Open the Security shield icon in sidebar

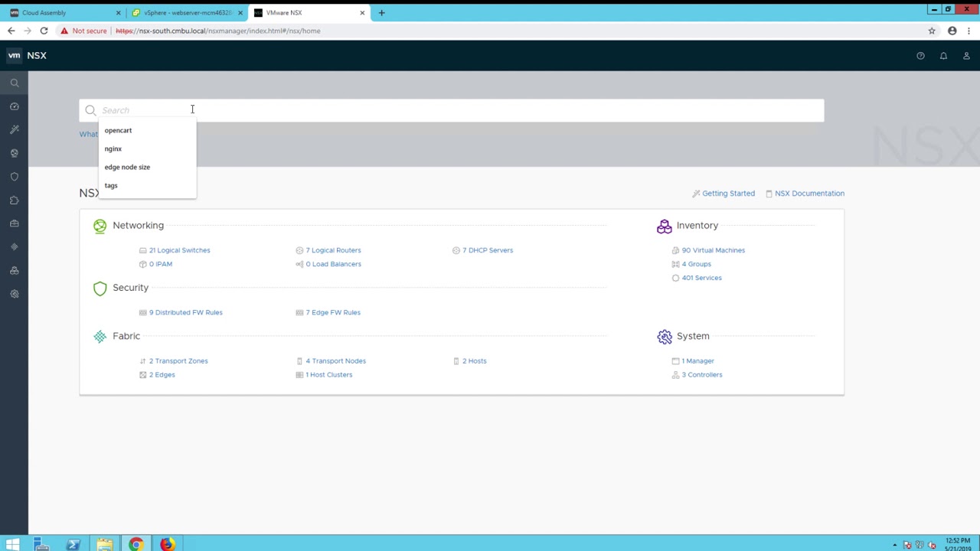pos(14,177)
